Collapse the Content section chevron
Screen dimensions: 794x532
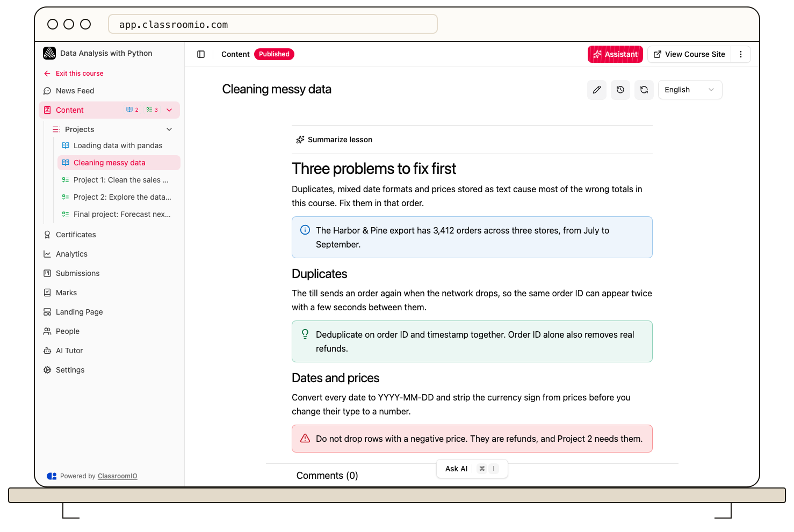[169, 110]
